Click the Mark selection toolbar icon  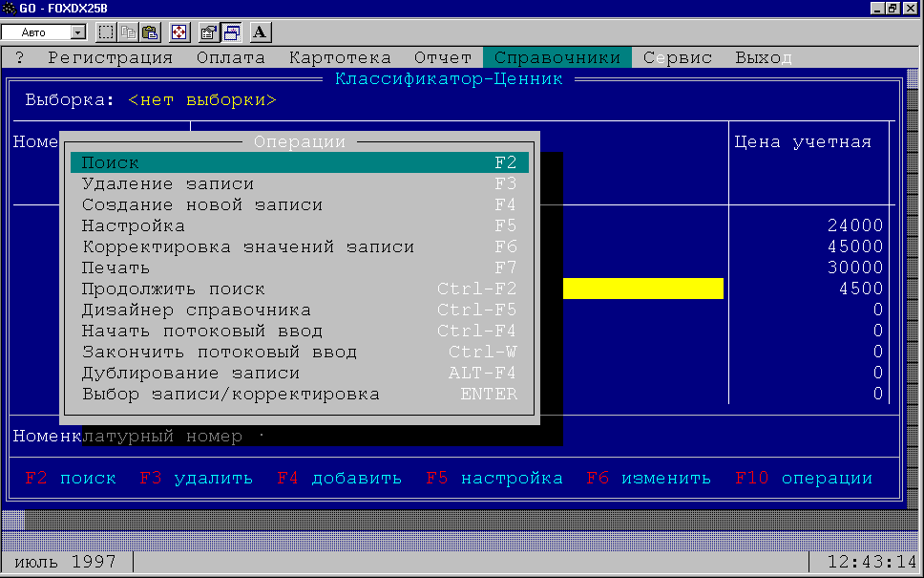click(x=106, y=32)
